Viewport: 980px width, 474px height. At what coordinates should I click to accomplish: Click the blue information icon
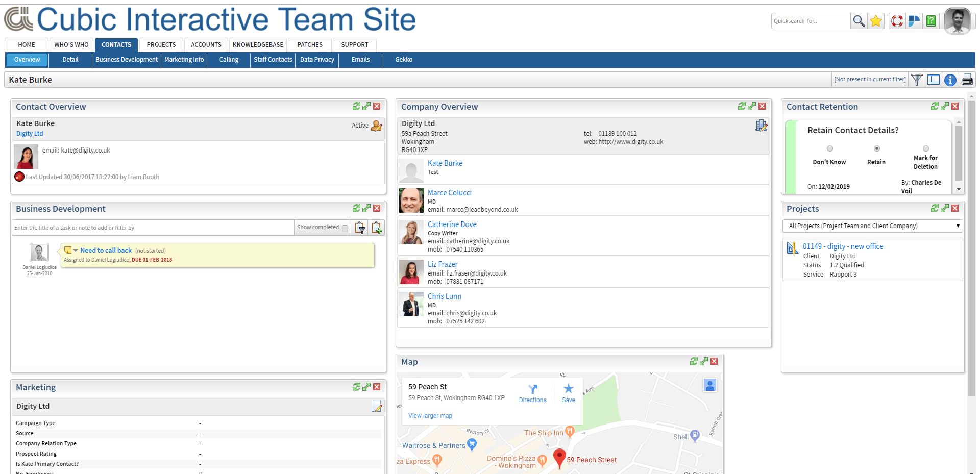950,80
